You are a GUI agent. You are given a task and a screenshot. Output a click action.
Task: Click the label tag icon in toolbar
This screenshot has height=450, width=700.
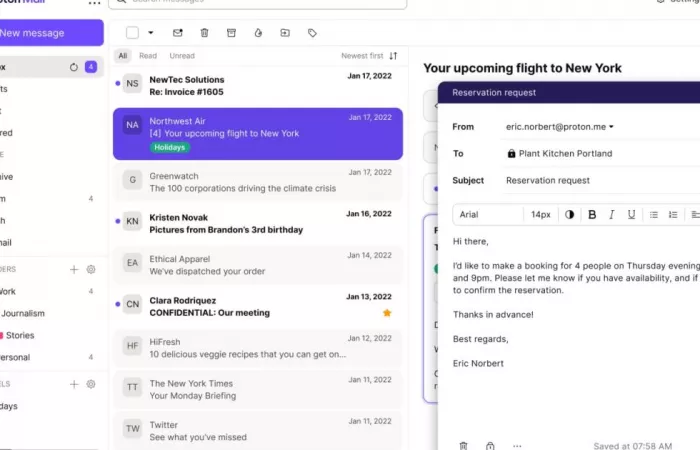point(312,33)
